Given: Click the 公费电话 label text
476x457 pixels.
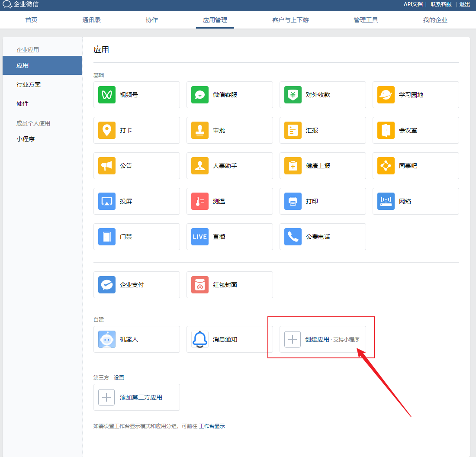Looking at the screenshot, I should click(x=318, y=237).
